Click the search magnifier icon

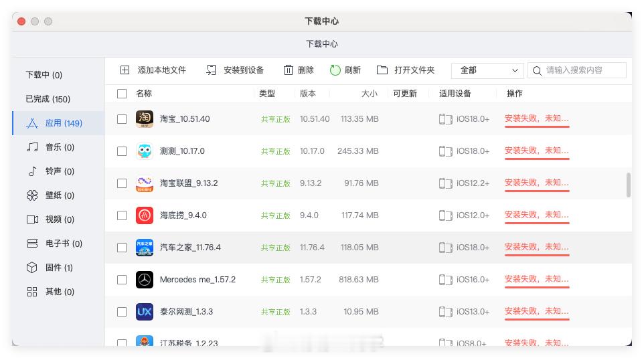click(537, 71)
